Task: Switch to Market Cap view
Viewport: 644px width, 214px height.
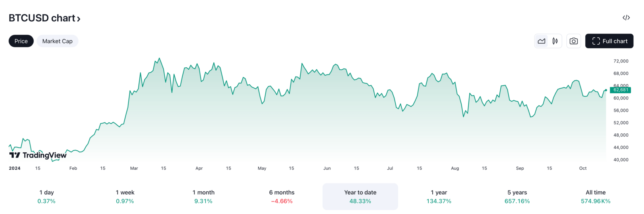Action: coord(57,41)
